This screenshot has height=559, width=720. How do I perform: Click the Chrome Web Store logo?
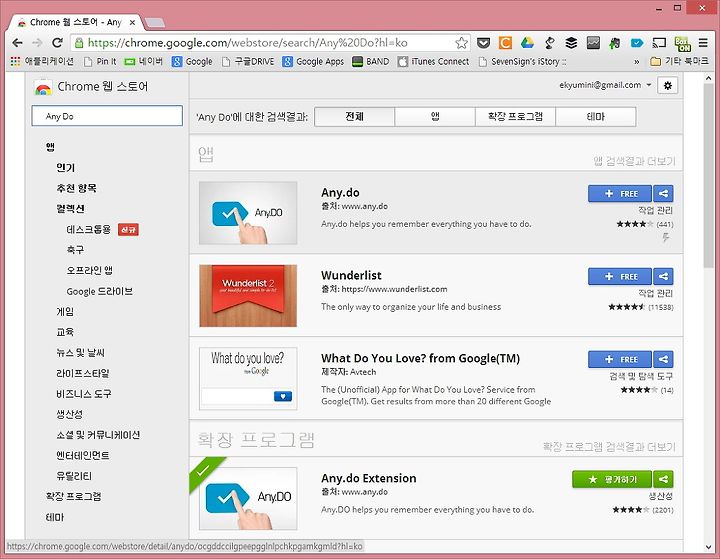point(43,87)
